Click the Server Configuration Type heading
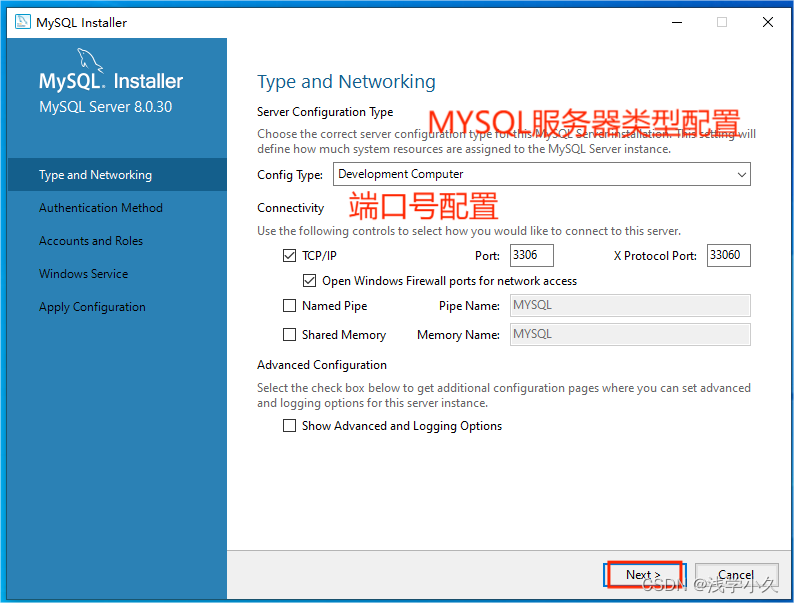794x603 pixels. [x=325, y=112]
